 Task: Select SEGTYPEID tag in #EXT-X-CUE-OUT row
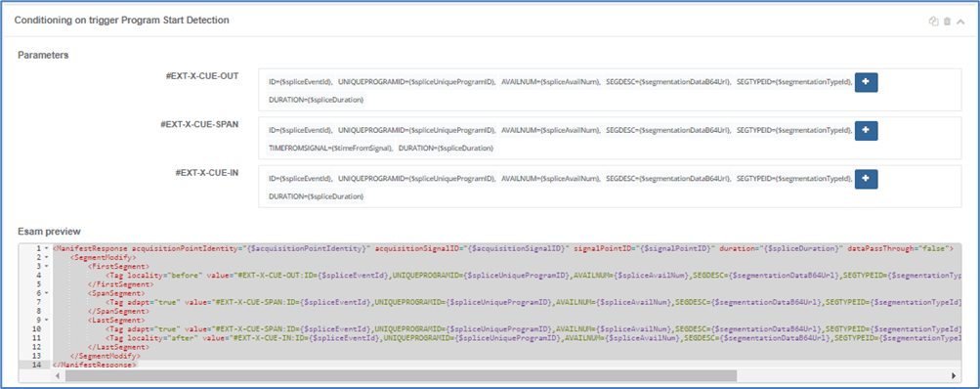pos(793,82)
